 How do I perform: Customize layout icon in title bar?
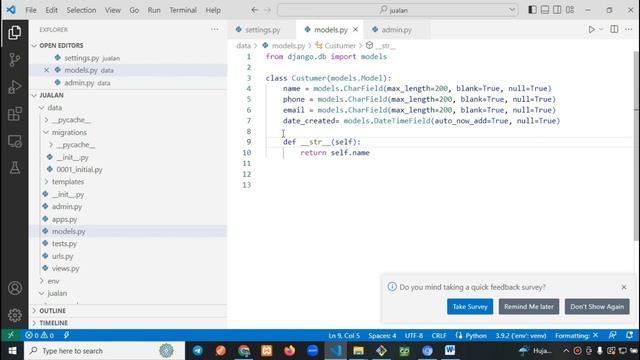570,10
